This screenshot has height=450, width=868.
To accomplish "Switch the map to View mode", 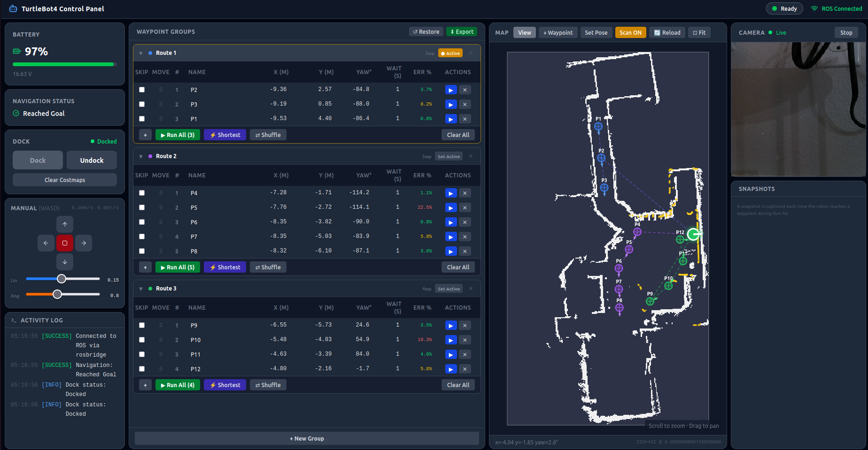I will (525, 33).
